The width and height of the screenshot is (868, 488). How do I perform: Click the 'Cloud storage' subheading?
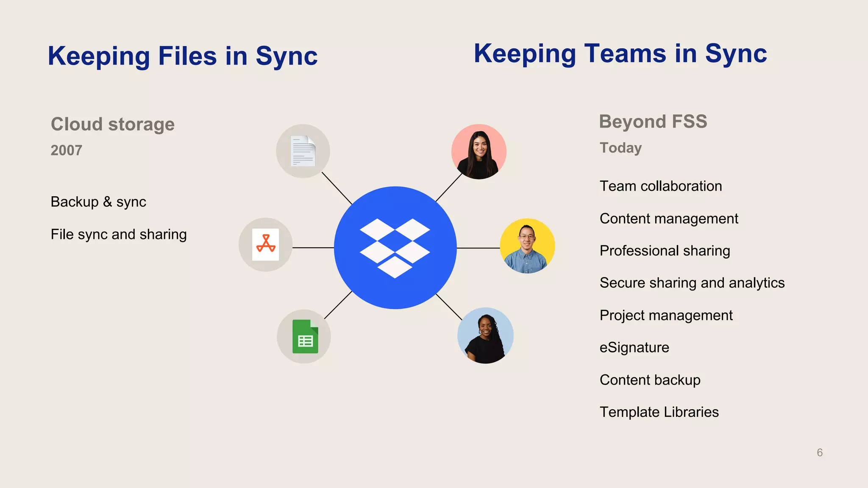pos(113,124)
